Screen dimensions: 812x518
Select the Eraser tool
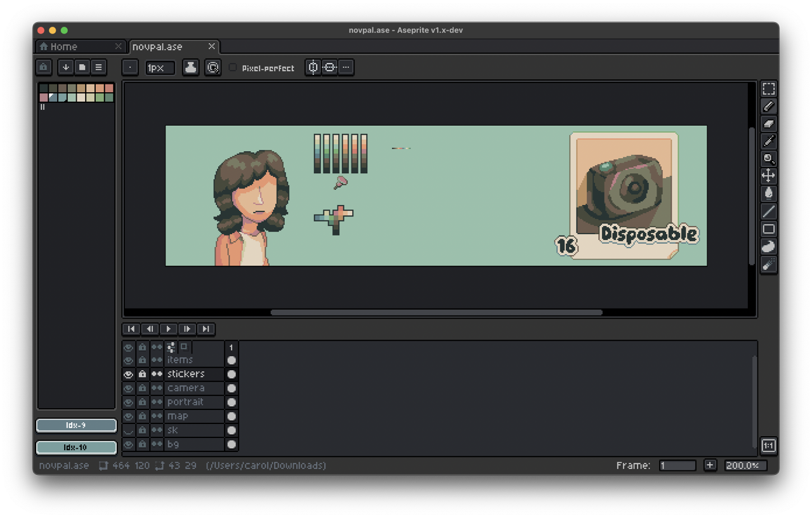pos(768,124)
